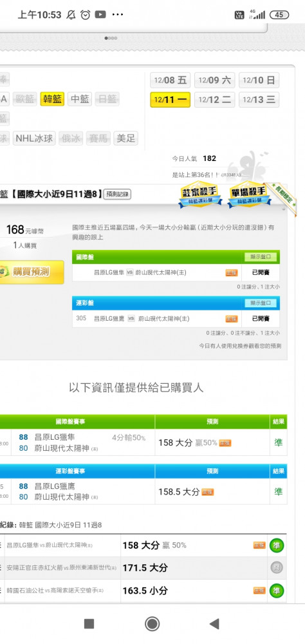This screenshot has width=305, height=644.
Task: Click 顯示盤口 in the 國際盤 header
Action: tap(261, 257)
